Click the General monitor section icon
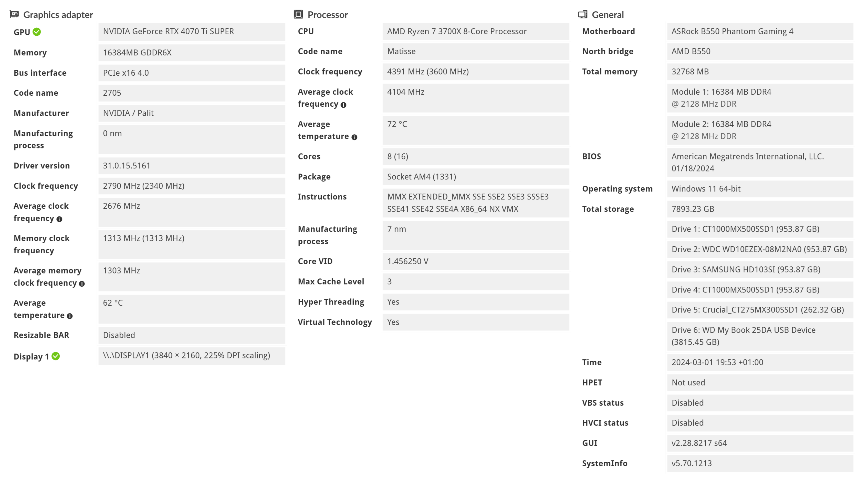The image size is (868, 482). pyautogui.click(x=583, y=14)
